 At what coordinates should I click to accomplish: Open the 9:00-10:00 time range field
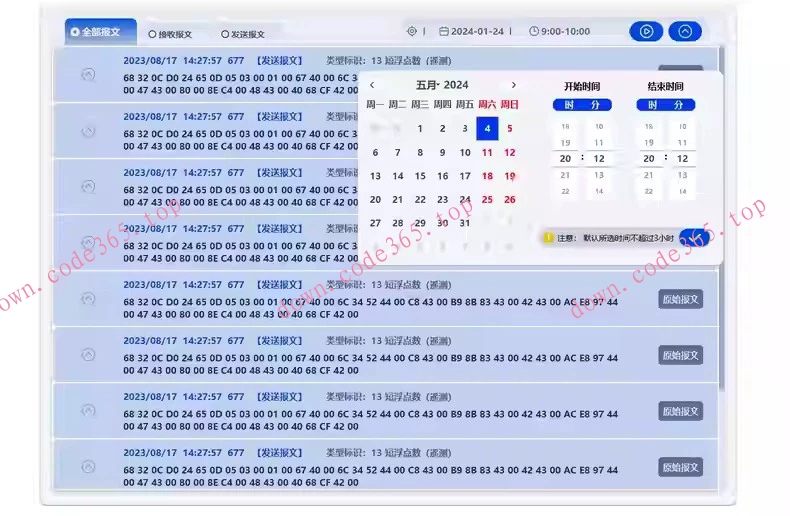pyautogui.click(x=560, y=31)
